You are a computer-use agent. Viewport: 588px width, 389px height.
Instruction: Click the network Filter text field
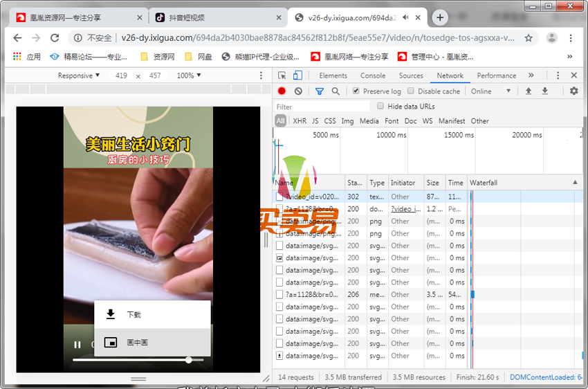(322, 107)
